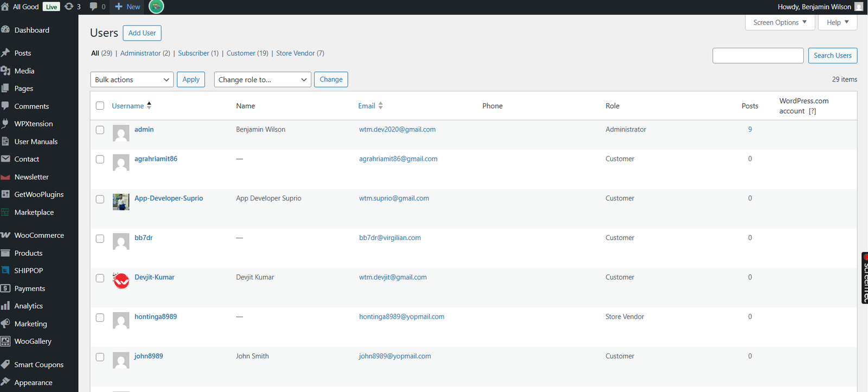Click the Marketing megaphone icon
This screenshot has width=868, height=392.
coord(5,324)
